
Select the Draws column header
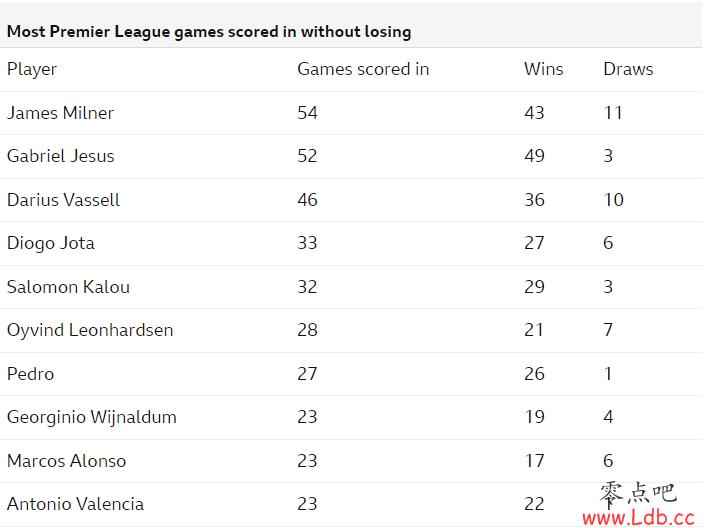628,69
